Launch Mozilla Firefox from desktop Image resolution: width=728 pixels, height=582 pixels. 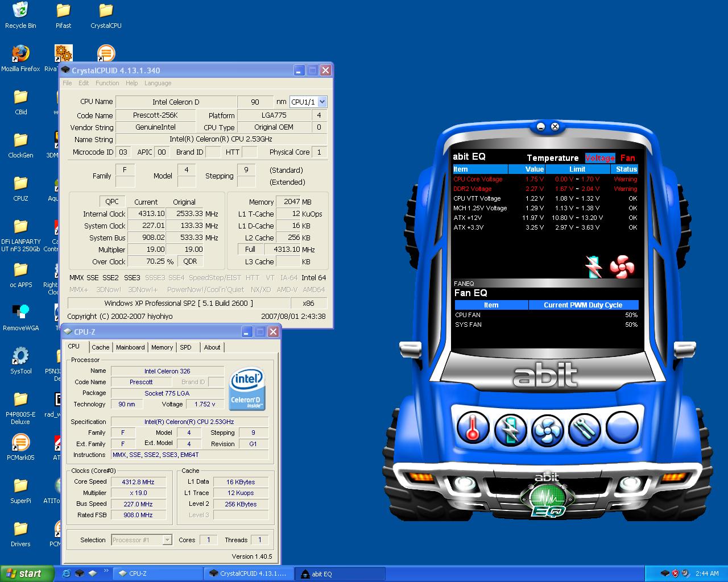click(x=20, y=59)
